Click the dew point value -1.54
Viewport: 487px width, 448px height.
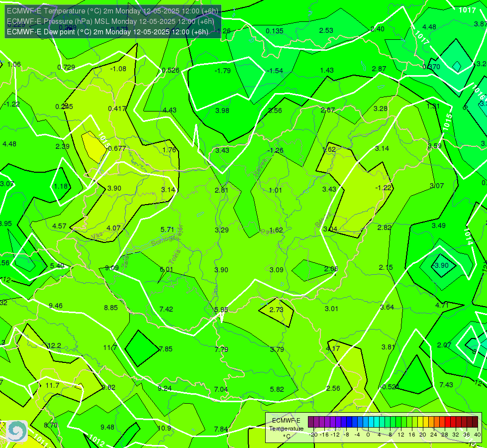tap(275, 71)
